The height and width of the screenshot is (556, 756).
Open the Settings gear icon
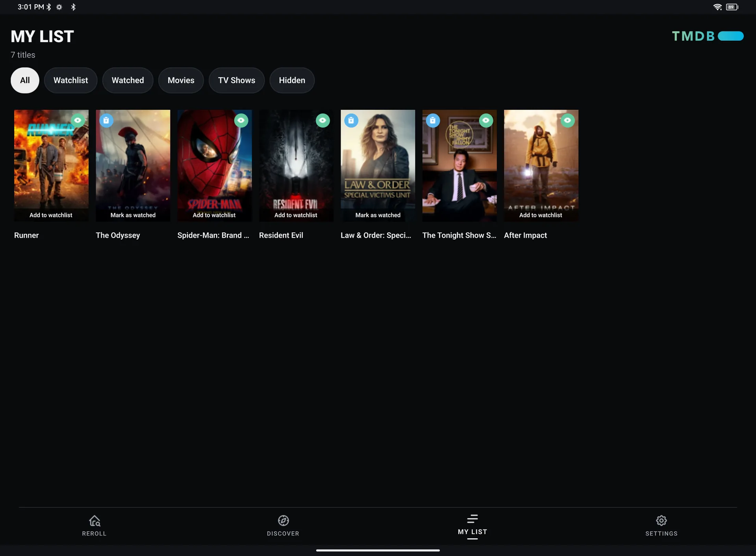coord(661,521)
